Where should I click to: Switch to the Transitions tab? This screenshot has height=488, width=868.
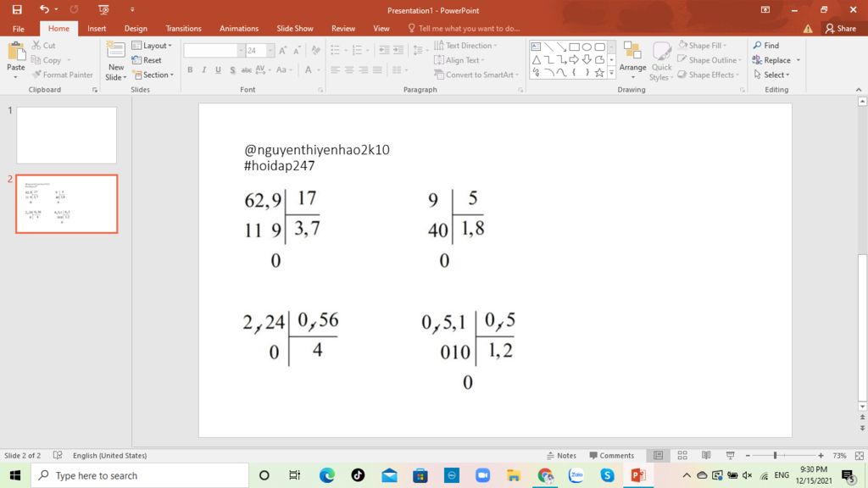(183, 28)
